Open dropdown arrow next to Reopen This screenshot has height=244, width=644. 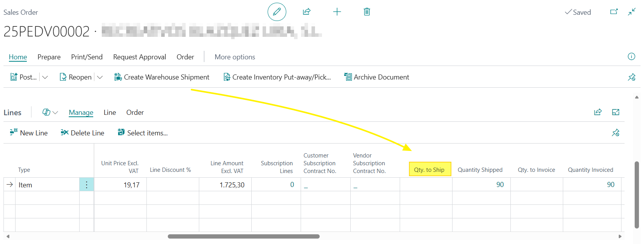100,77
